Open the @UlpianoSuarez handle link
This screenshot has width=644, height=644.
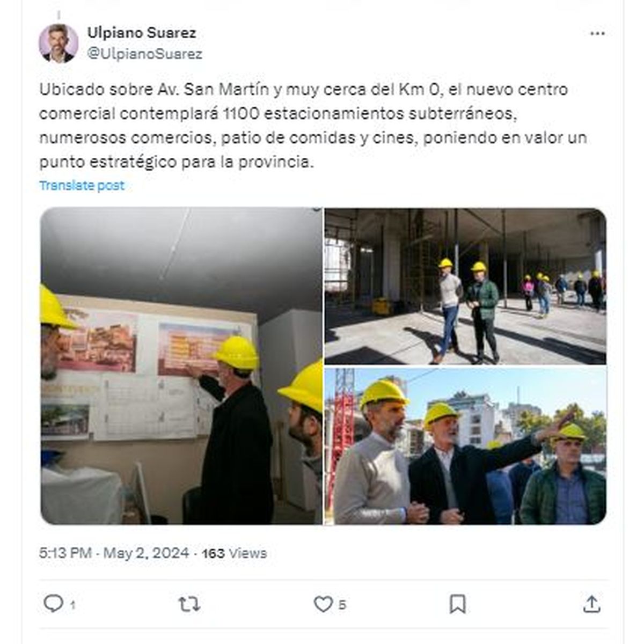coord(145,54)
